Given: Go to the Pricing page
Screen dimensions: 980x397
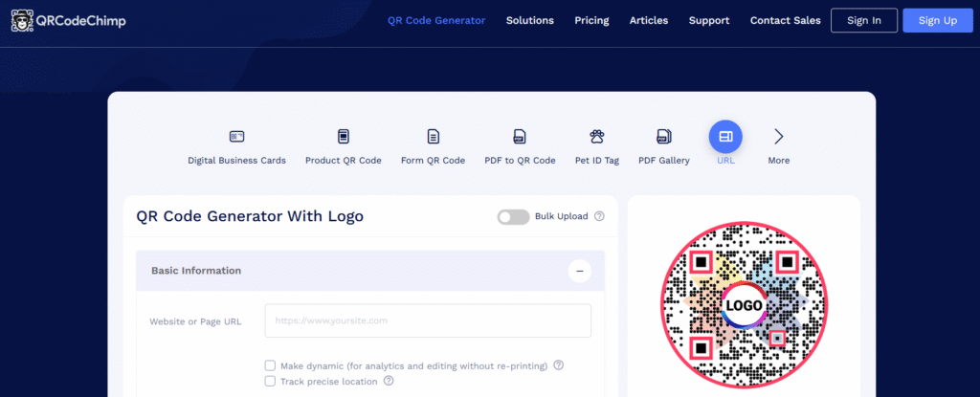Looking at the screenshot, I should click(591, 21).
